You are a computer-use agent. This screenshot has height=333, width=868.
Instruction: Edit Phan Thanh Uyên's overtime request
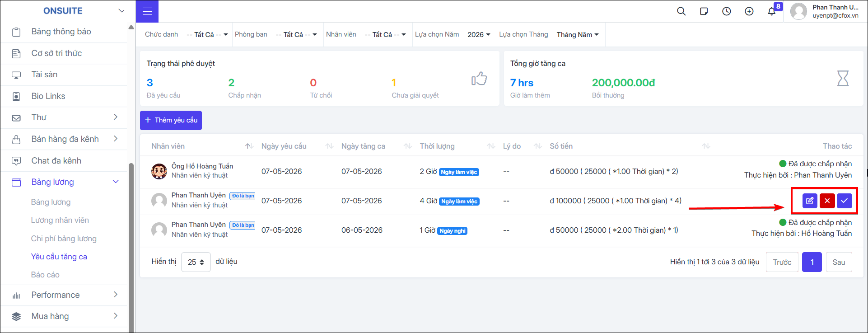[810, 201]
